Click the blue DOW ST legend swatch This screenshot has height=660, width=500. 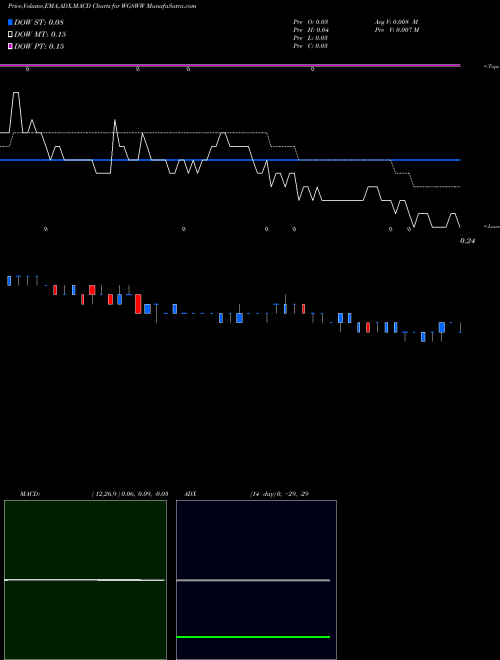click(10, 22)
